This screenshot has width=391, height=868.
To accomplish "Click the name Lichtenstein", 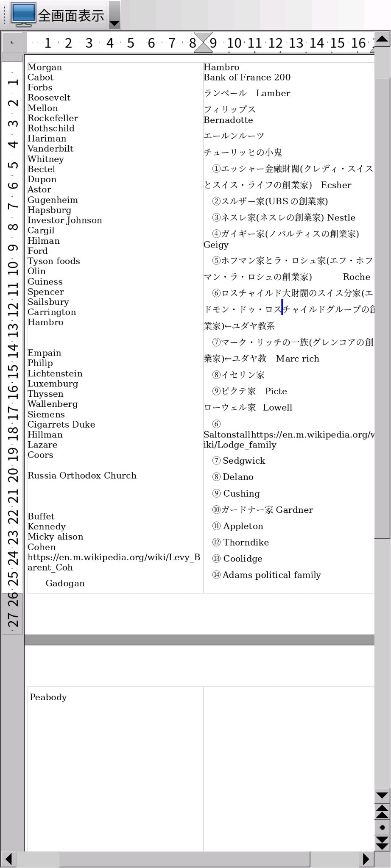I will 55,373.
